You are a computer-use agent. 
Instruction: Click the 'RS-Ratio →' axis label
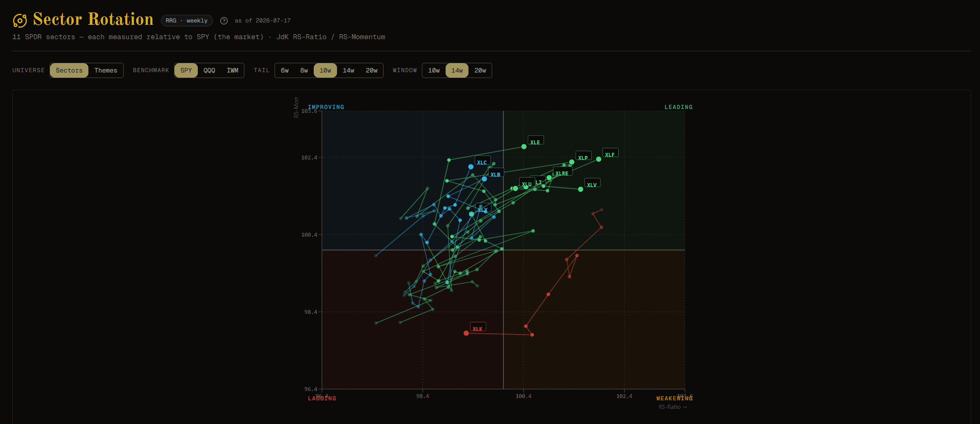coord(672,407)
